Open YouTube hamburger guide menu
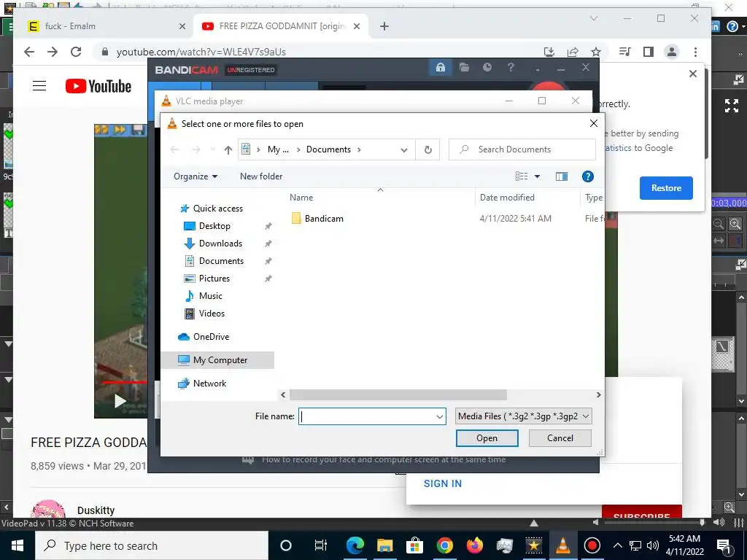The width and height of the screenshot is (747, 560). [39, 86]
